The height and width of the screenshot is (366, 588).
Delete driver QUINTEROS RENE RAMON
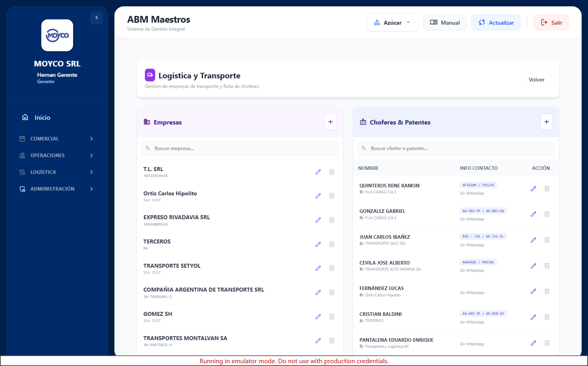[547, 189]
